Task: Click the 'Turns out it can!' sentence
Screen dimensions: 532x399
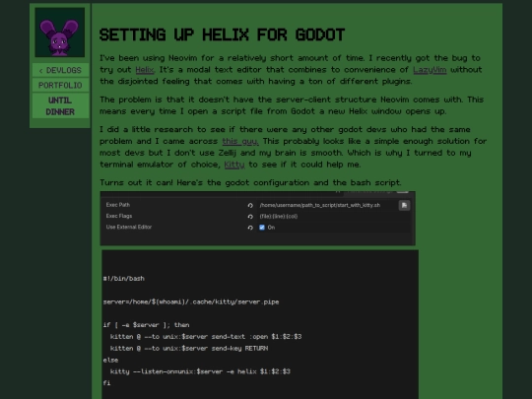Action: click(x=250, y=183)
